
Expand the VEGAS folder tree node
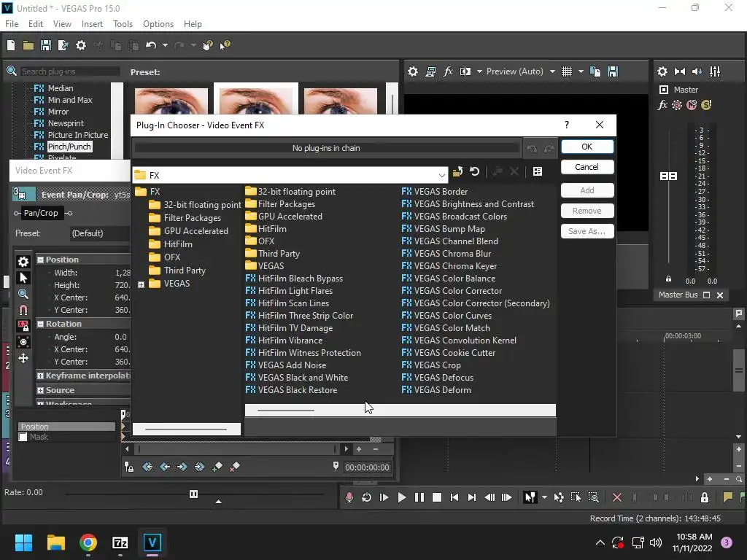pyautogui.click(x=141, y=284)
